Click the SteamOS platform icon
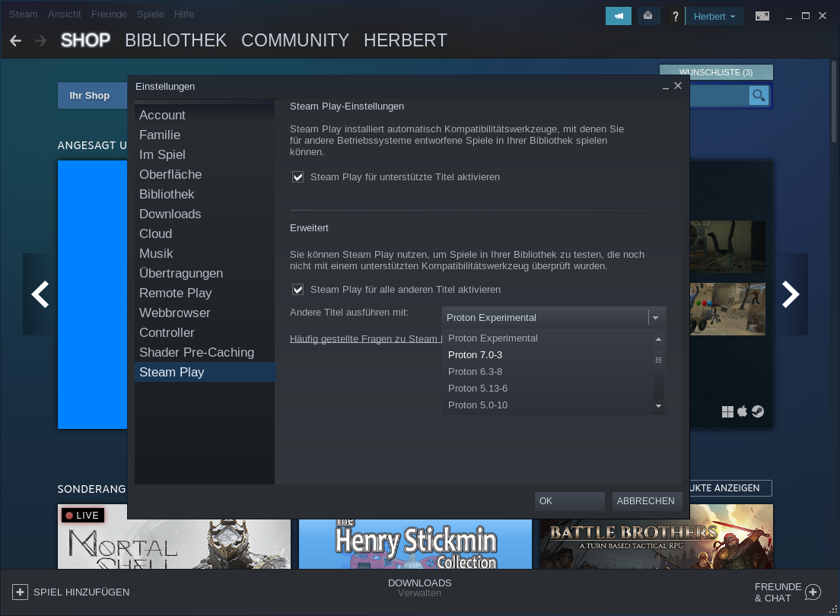The image size is (840, 616). click(758, 411)
